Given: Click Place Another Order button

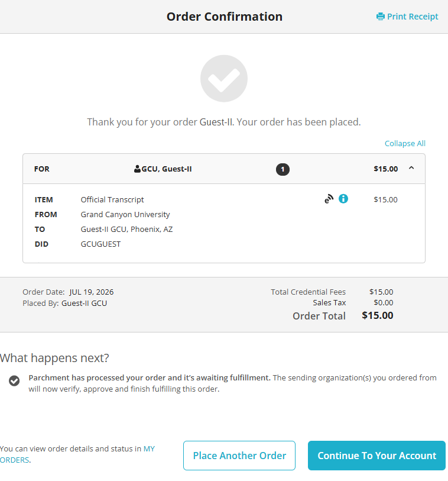Looking at the screenshot, I should [x=239, y=456].
